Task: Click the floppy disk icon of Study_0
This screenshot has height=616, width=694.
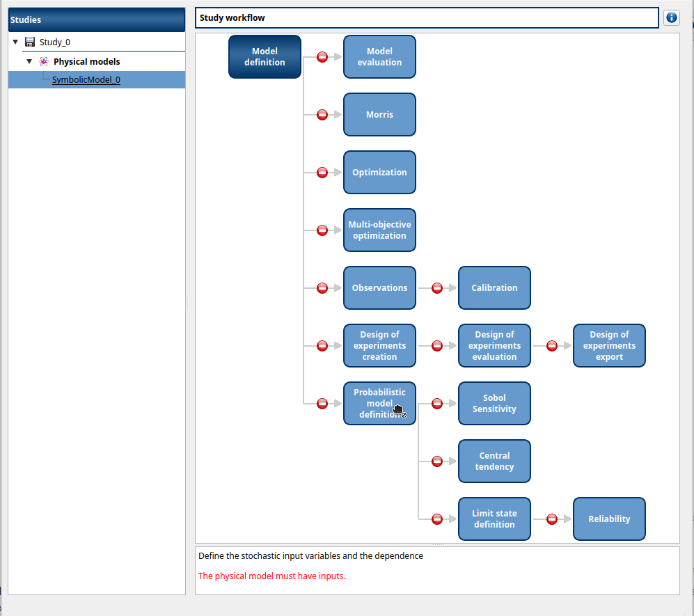Action: coord(30,42)
